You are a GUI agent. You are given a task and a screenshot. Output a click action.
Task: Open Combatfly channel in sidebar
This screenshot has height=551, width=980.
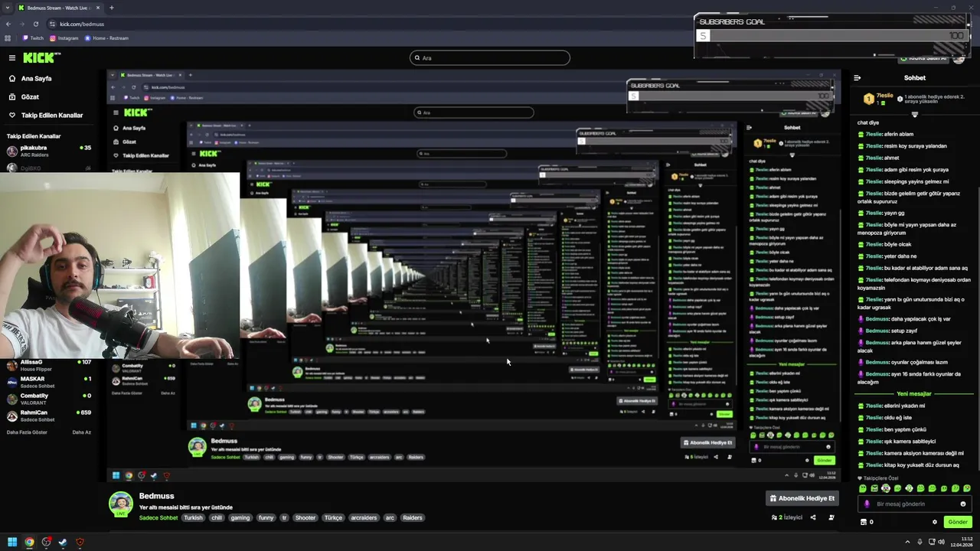(x=47, y=399)
